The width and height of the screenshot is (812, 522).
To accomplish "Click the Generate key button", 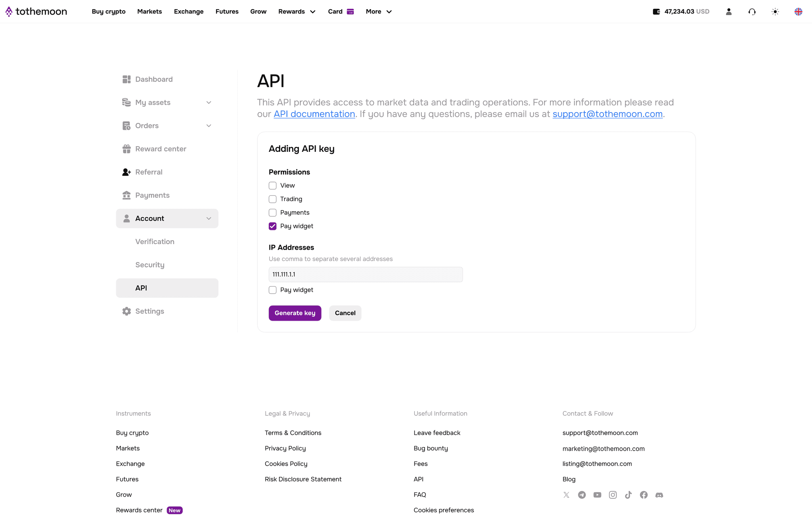I will point(295,313).
